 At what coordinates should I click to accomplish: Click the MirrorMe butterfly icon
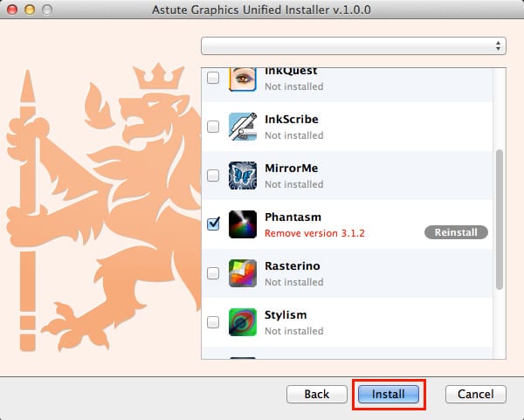(x=243, y=176)
